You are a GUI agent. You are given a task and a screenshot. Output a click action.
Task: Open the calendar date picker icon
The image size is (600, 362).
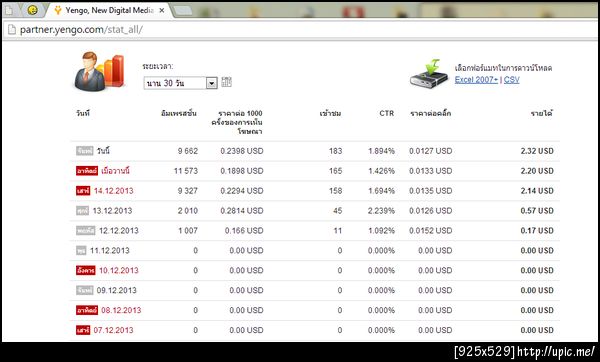pos(226,82)
